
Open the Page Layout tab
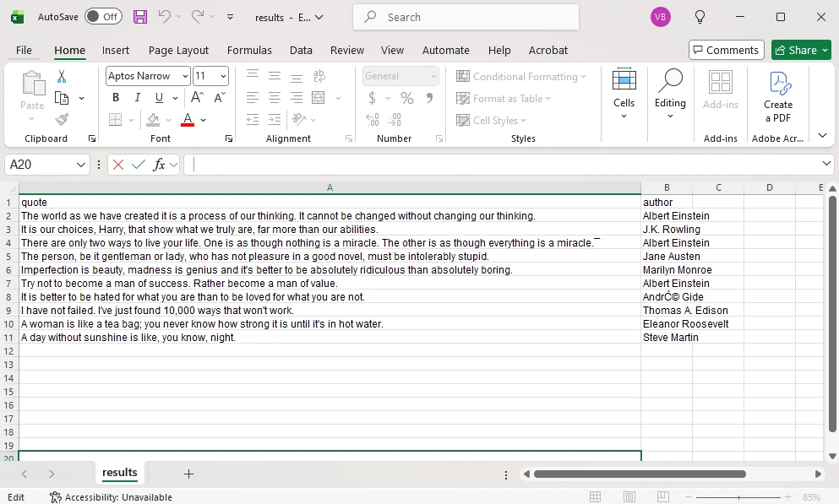pyautogui.click(x=178, y=50)
